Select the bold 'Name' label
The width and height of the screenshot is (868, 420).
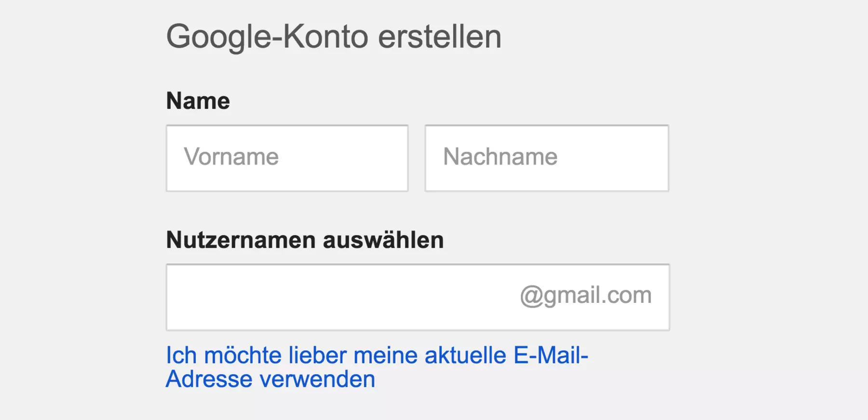pyautogui.click(x=198, y=101)
